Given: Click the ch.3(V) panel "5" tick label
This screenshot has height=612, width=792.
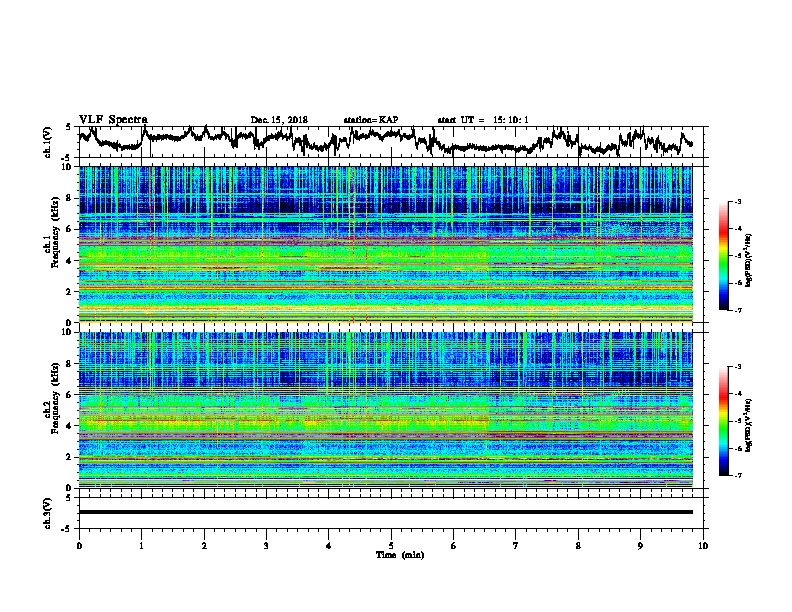Looking at the screenshot, I should click(68, 498).
